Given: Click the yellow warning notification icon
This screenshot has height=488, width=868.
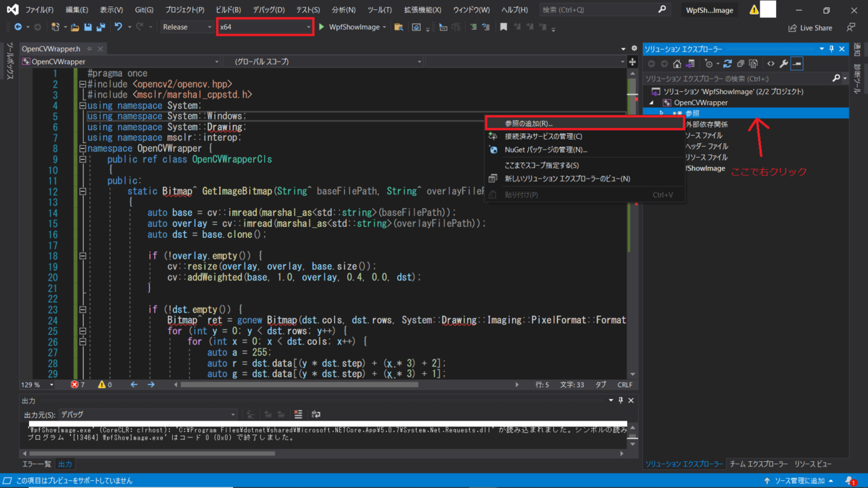Looking at the screenshot, I should (x=754, y=10).
